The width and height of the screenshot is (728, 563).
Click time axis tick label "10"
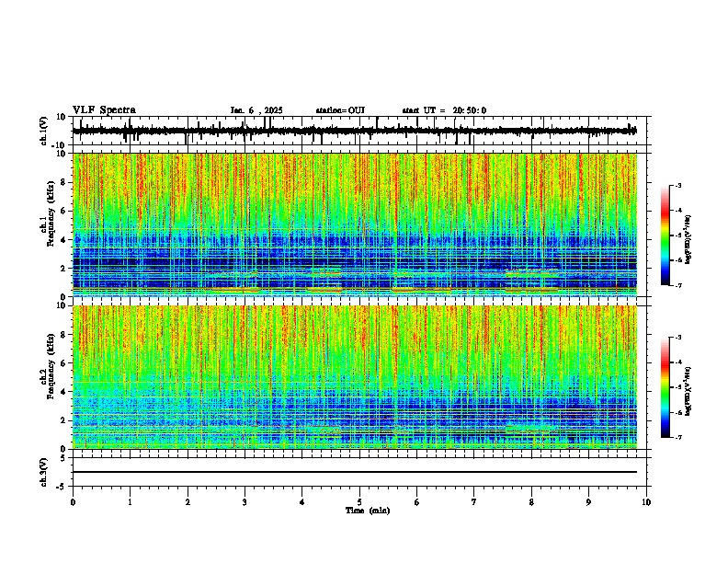pos(646,502)
